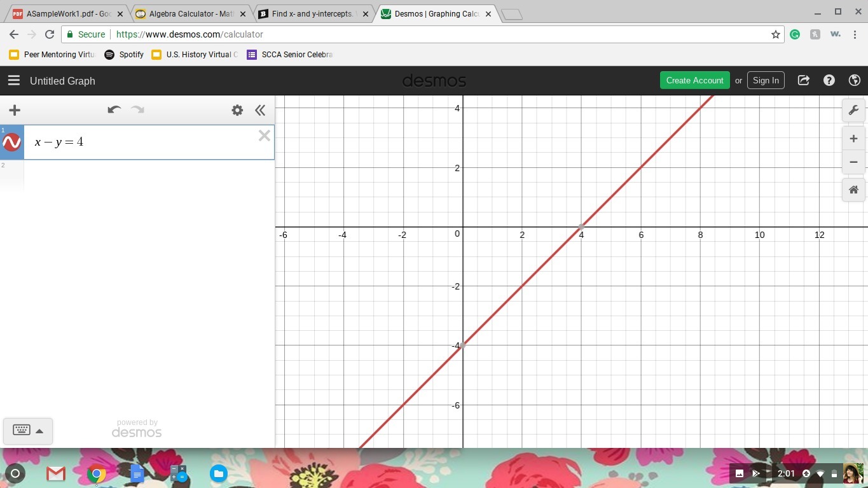Click the x-intercept point at 4
868x488 pixels.
581,227
